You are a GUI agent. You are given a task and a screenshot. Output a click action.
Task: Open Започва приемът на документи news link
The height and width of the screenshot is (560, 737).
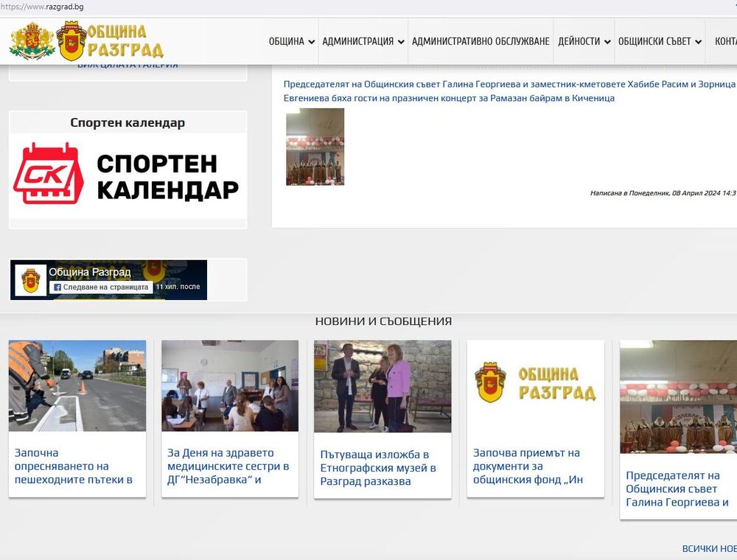tap(528, 466)
